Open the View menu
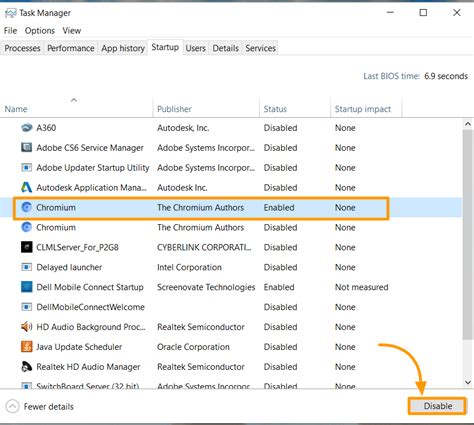 point(72,31)
